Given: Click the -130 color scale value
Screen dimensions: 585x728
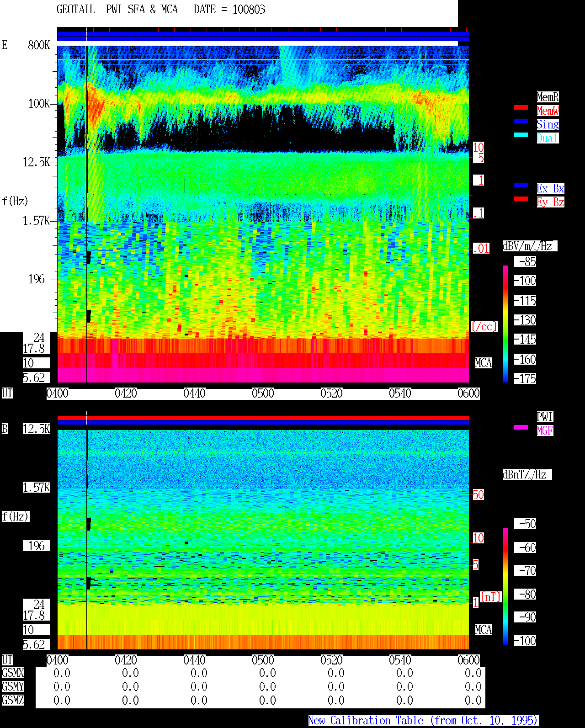Looking at the screenshot, I should tap(525, 320).
